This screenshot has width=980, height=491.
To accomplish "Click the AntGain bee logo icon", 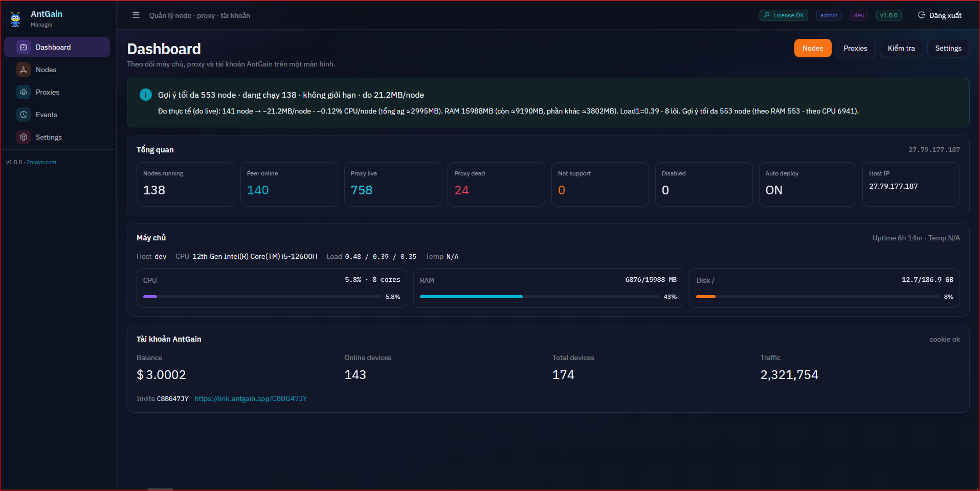I will [15, 19].
